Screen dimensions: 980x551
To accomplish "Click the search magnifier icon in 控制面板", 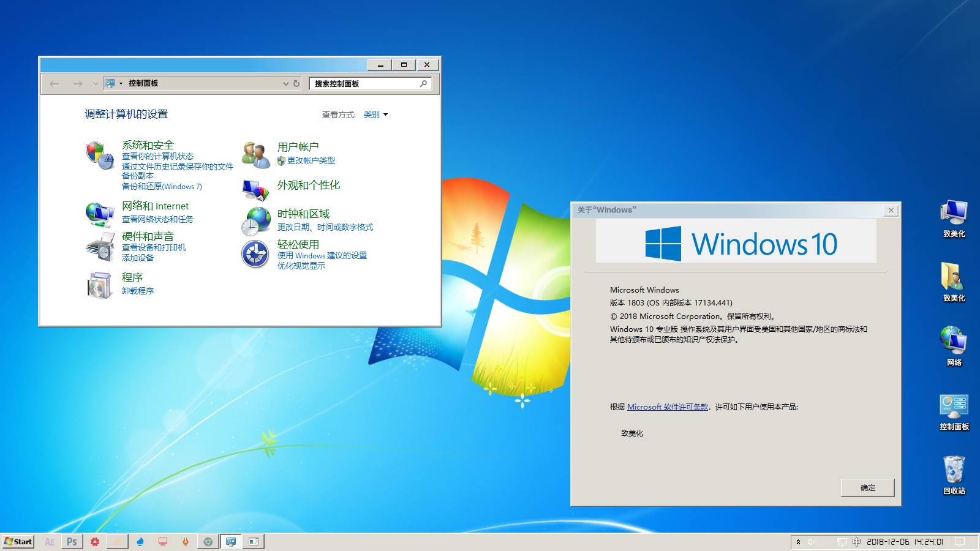I will point(423,83).
